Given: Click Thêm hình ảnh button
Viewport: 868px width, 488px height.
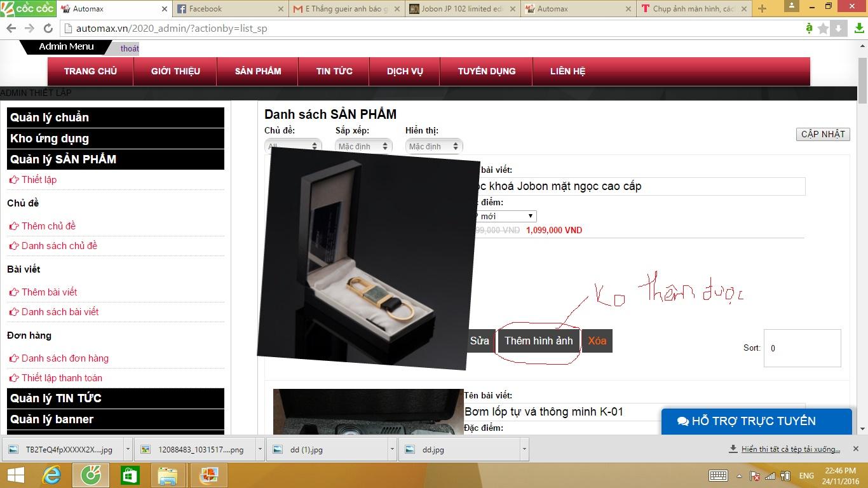Looking at the screenshot, I should (538, 341).
